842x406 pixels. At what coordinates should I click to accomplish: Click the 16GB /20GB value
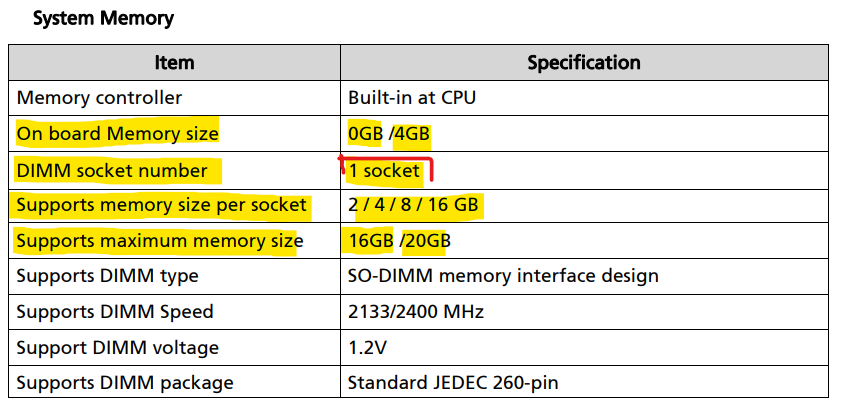pyautogui.click(x=397, y=241)
